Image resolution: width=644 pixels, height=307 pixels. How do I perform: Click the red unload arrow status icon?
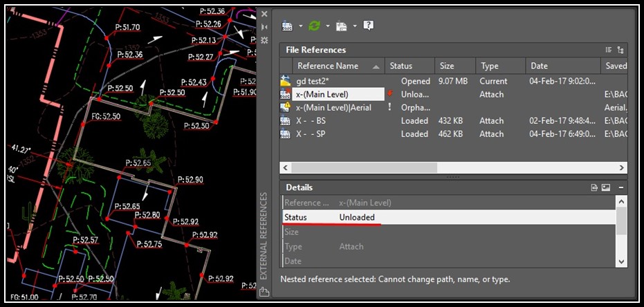pyautogui.click(x=390, y=93)
